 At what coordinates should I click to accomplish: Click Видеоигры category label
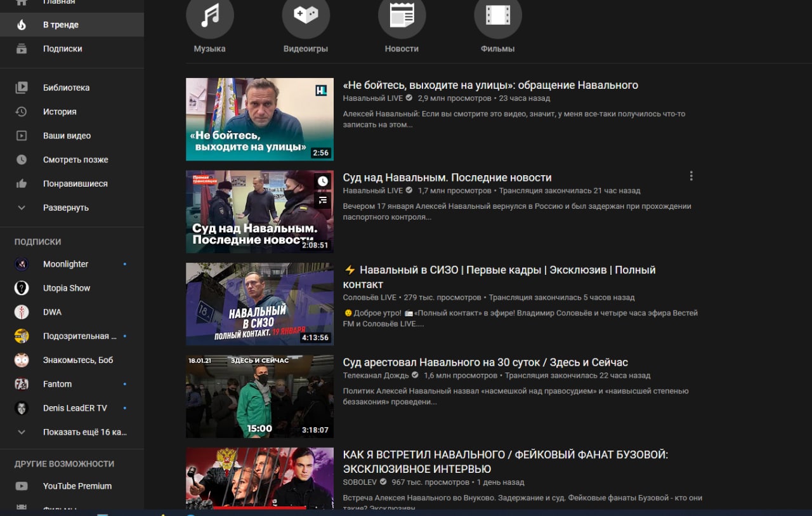pyautogui.click(x=306, y=49)
